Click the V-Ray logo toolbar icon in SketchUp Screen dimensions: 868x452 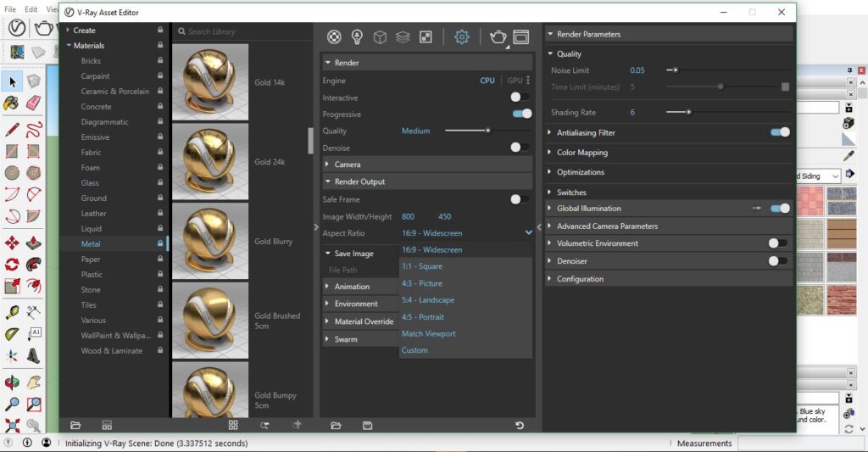pos(17,28)
